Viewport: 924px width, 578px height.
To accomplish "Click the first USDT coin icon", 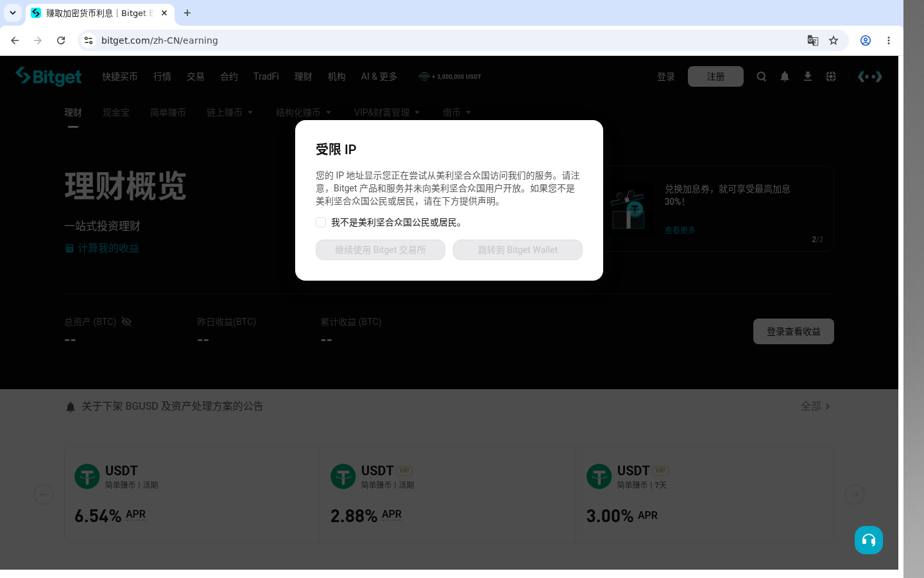I will coord(87,477).
